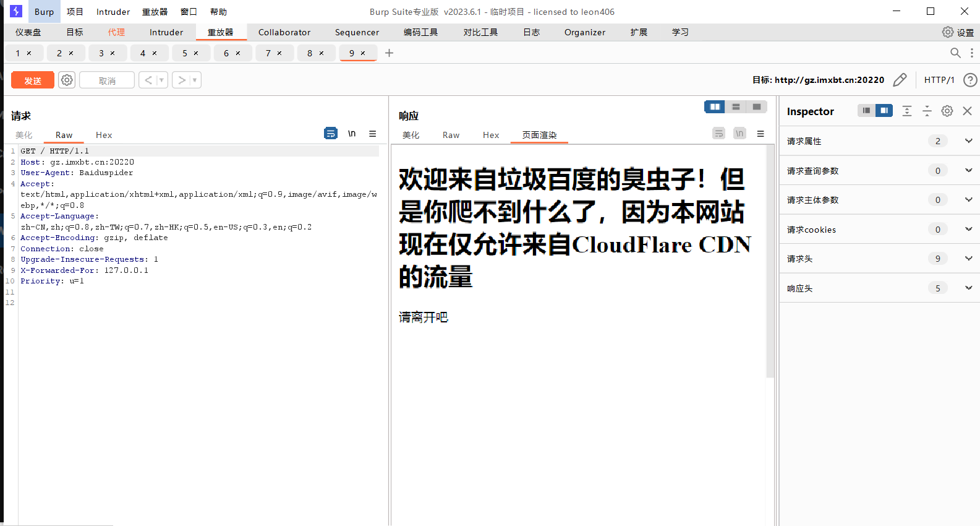
Task: Open the back history dropdown arrow
Action: click(161, 80)
